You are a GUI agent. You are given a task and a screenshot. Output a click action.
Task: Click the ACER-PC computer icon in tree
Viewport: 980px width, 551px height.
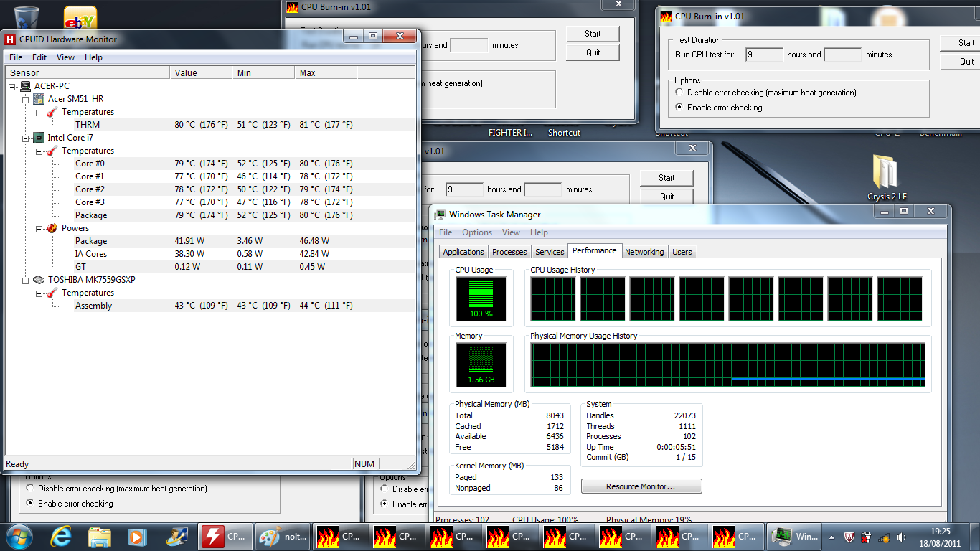pyautogui.click(x=26, y=86)
